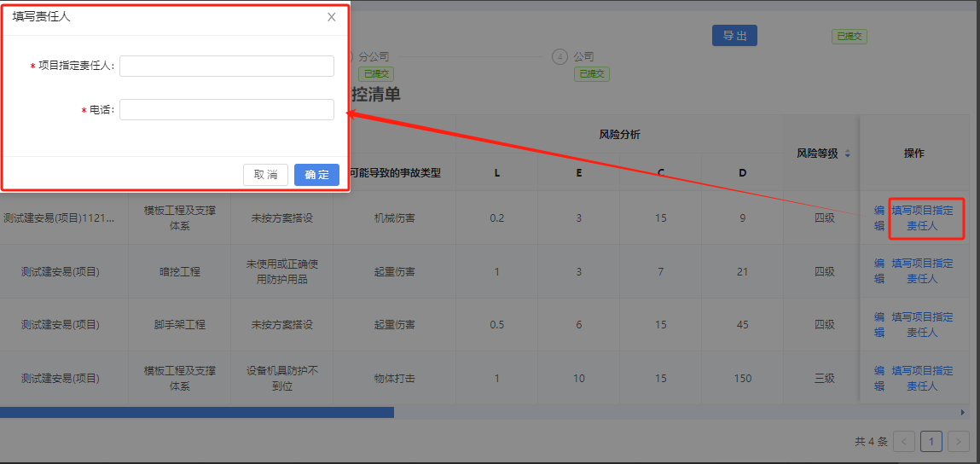Screen dimensions: 980x464
Task: Click 填写项目指定责任人 for the 暗挖工程 row
Action: 922,271
